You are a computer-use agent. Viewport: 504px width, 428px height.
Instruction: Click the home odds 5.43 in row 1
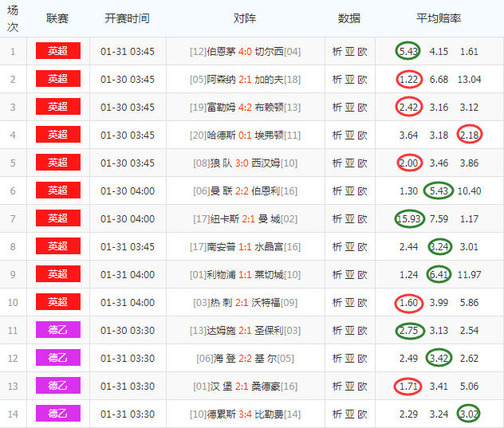[408, 52]
